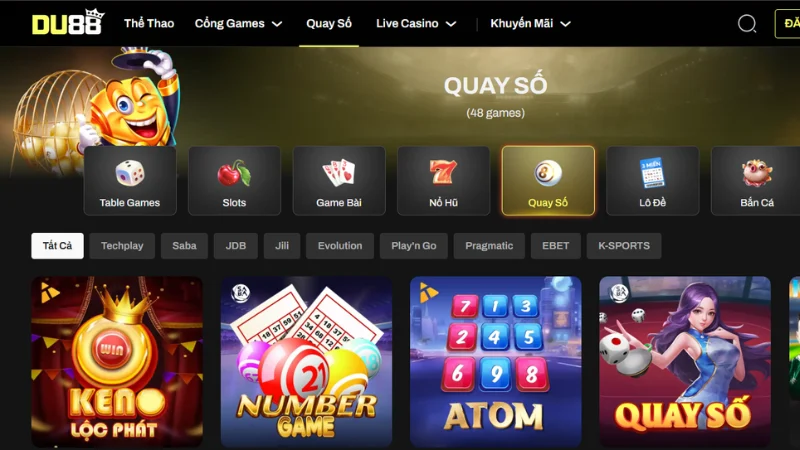Filter by the Tất Cả provider
Image resolution: width=800 pixels, height=450 pixels.
point(57,246)
